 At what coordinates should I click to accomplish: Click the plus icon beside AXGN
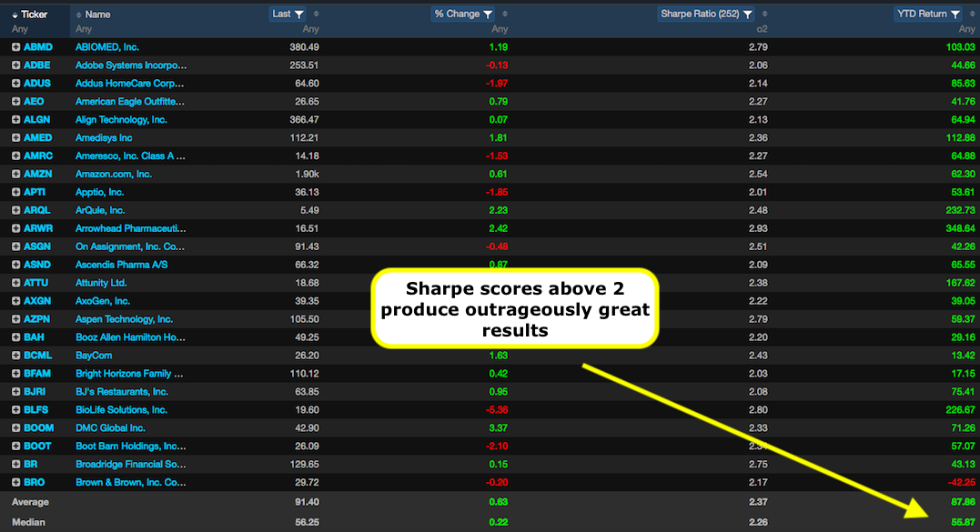(15, 300)
